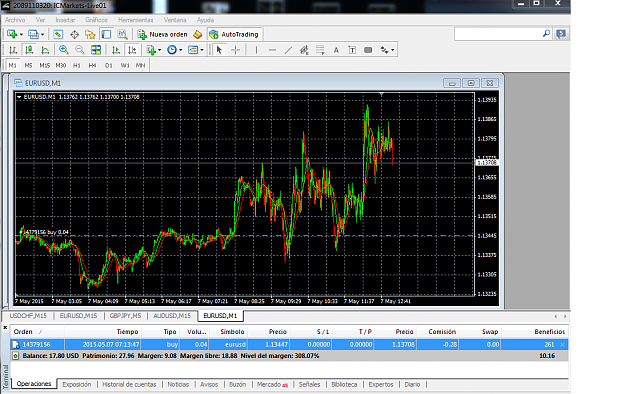The height and width of the screenshot is (394, 625).
Task: Toggle chart shift
Action: 132,50
